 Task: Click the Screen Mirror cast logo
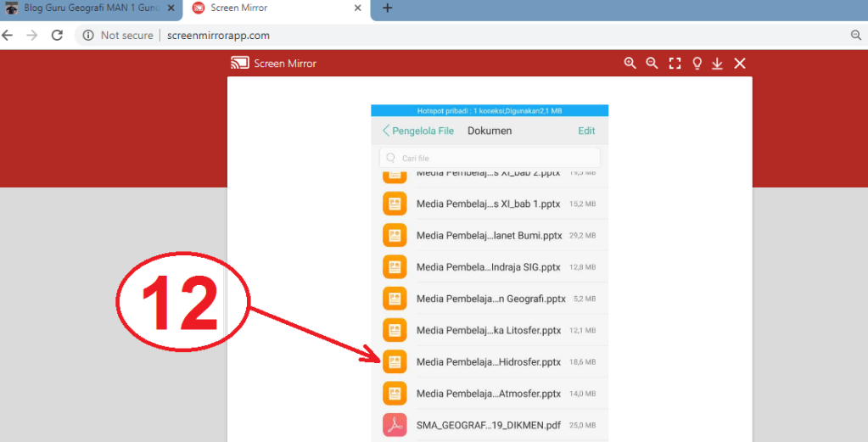pos(239,64)
